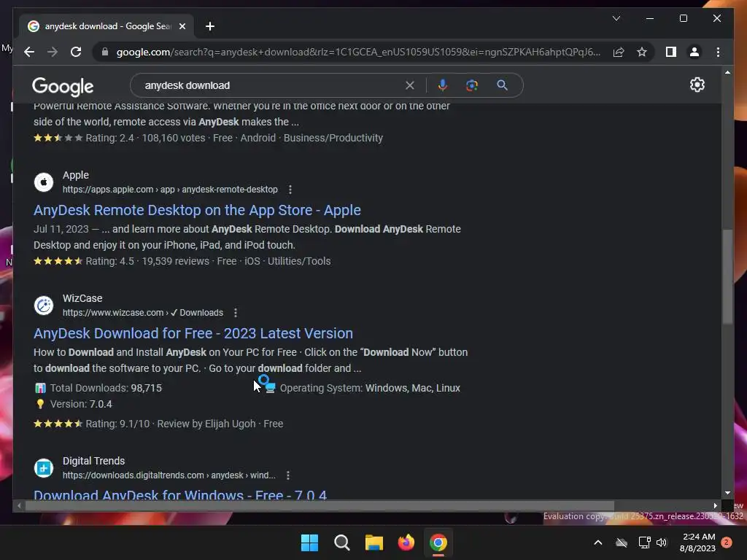Click wizcase.com result URL
The width and height of the screenshot is (747, 560).
click(143, 313)
